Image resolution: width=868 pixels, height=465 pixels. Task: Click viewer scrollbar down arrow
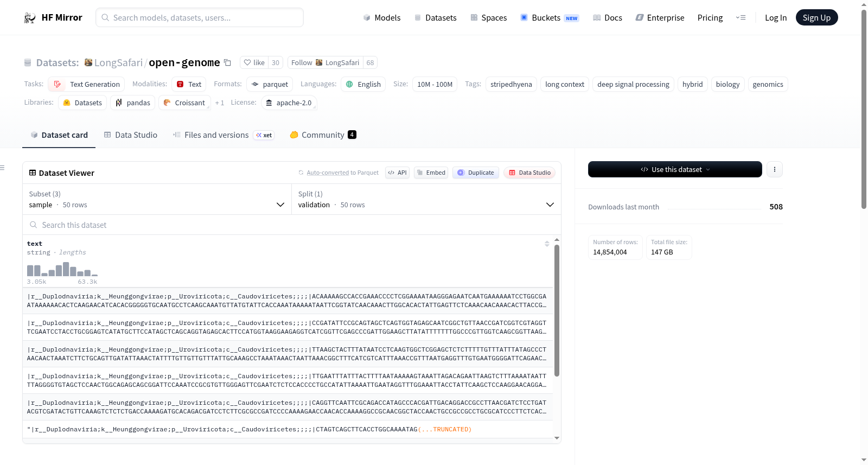[x=557, y=438]
